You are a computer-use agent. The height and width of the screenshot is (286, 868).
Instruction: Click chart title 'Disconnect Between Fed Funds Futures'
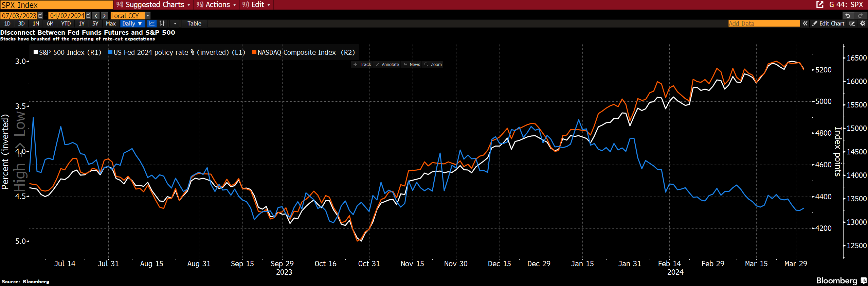coord(88,32)
